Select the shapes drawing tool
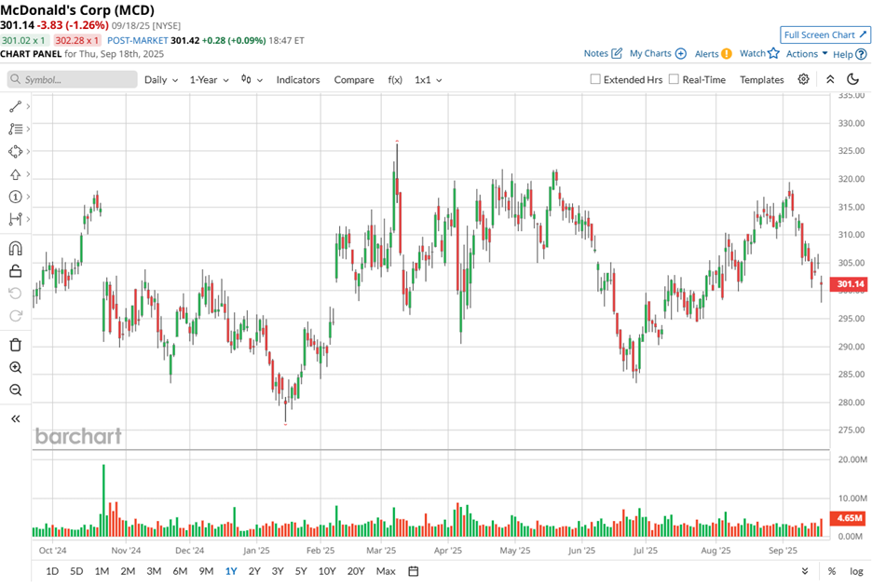This screenshot has height=588, width=872. pos(15,151)
